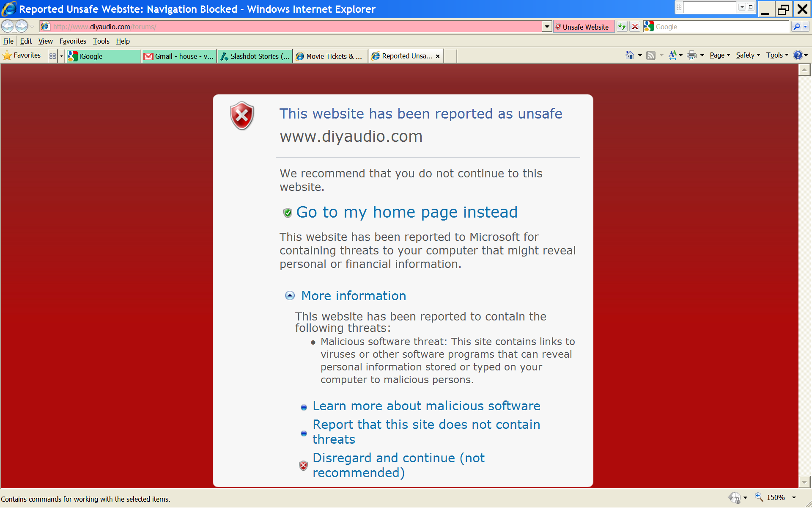Click the status bar security zone icon

point(735,498)
